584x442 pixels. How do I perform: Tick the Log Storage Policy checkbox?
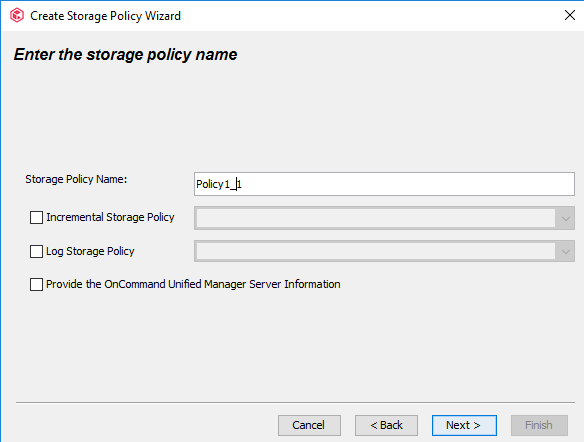pyautogui.click(x=36, y=251)
